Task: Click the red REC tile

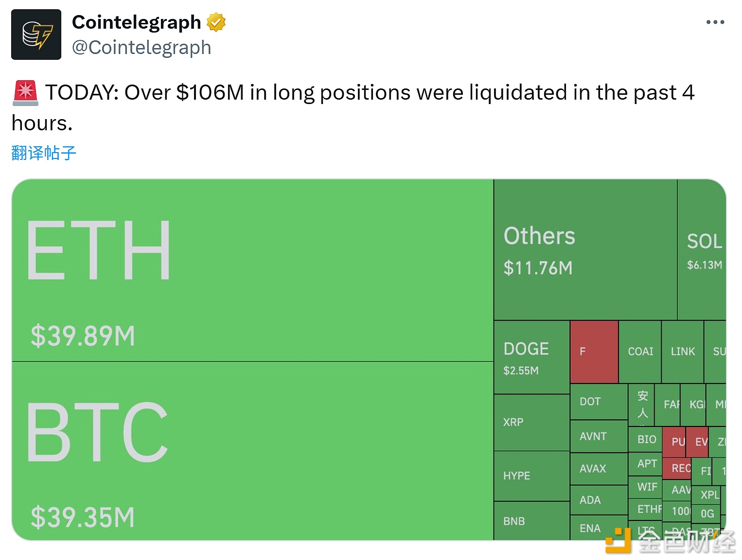Action: pyautogui.click(x=676, y=468)
